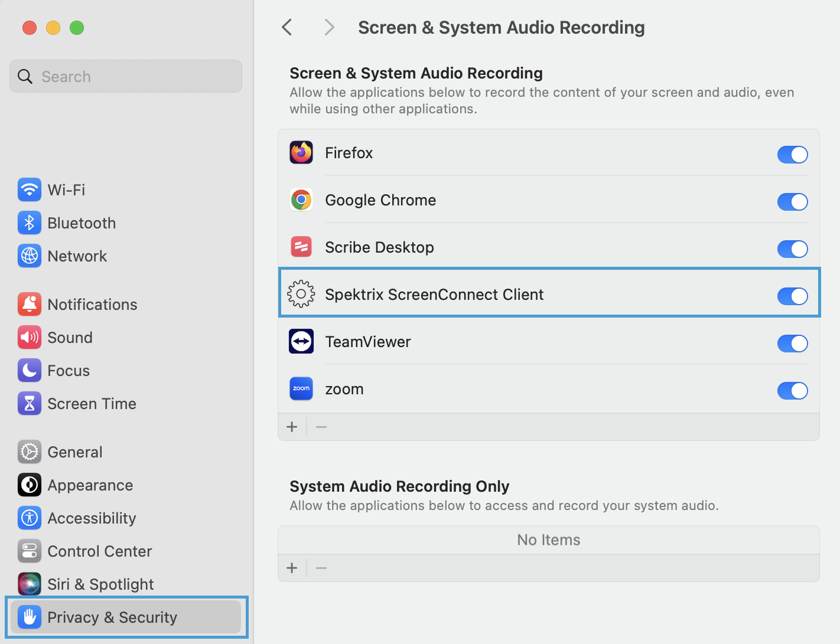This screenshot has width=840, height=644.
Task: Click the General gear icon
Action: point(30,452)
